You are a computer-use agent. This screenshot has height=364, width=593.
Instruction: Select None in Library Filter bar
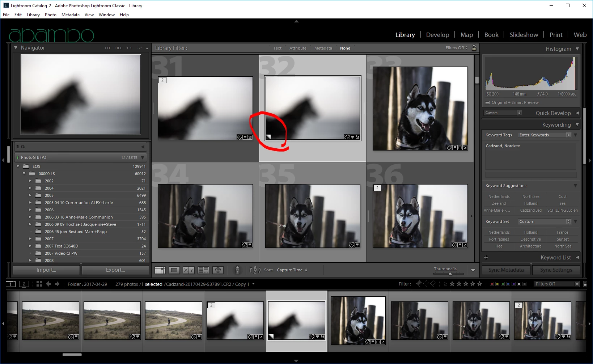(345, 48)
